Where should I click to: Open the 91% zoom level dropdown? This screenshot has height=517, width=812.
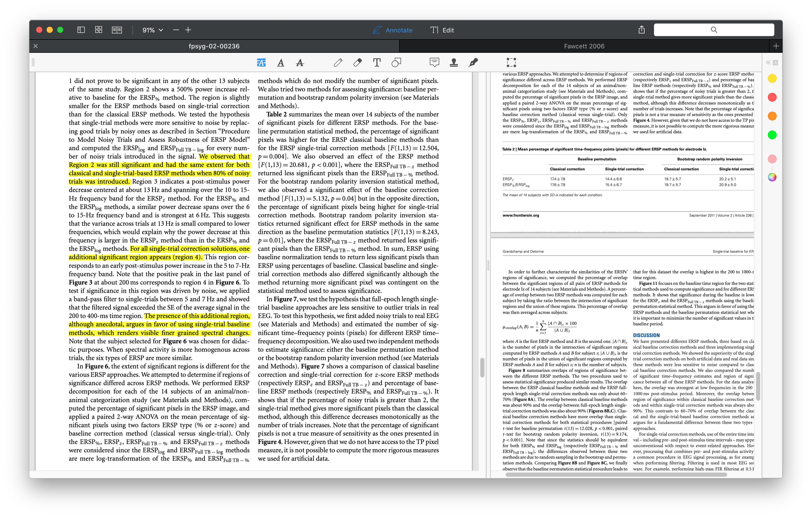point(153,30)
